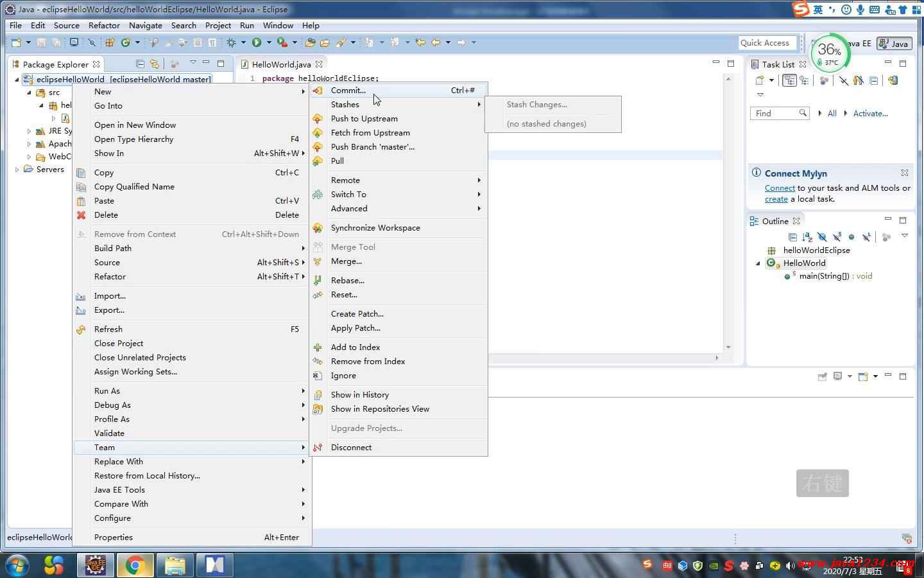
Task: Click the editor vertical scrollbar down arrow
Action: pos(728,347)
